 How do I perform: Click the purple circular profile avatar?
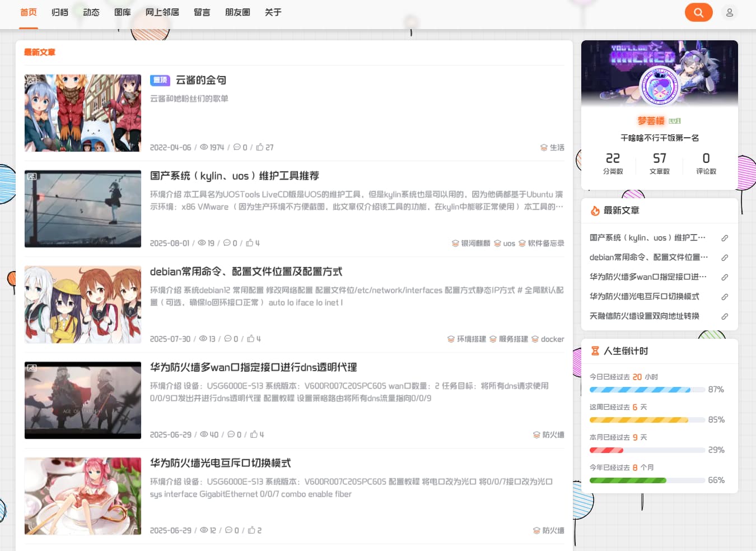659,87
